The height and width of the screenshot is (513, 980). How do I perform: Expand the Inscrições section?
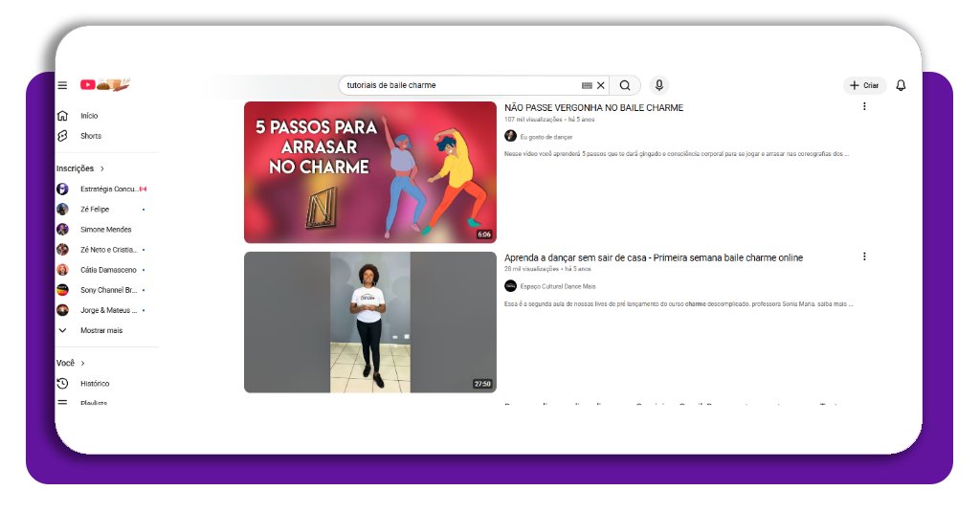point(80,168)
